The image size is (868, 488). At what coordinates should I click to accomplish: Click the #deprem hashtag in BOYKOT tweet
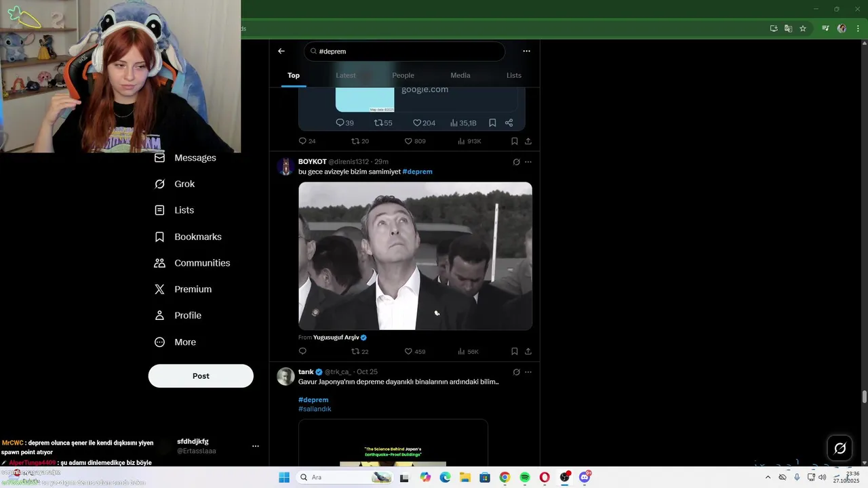point(417,171)
